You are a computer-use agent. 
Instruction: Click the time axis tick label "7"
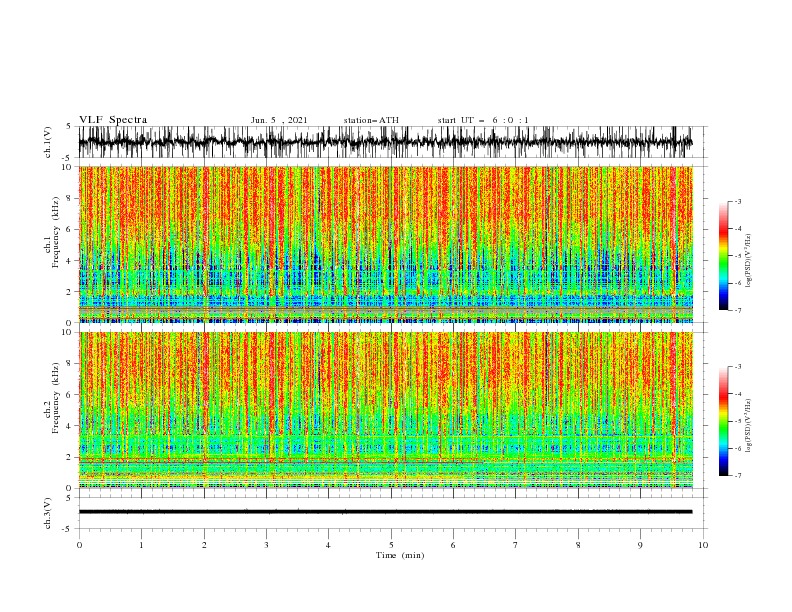coord(516,545)
